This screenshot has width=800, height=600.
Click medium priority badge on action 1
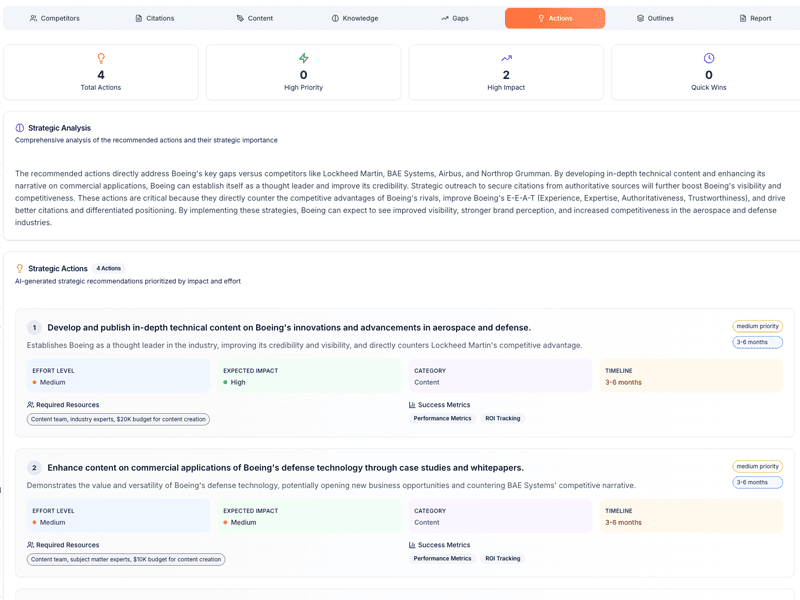757,326
